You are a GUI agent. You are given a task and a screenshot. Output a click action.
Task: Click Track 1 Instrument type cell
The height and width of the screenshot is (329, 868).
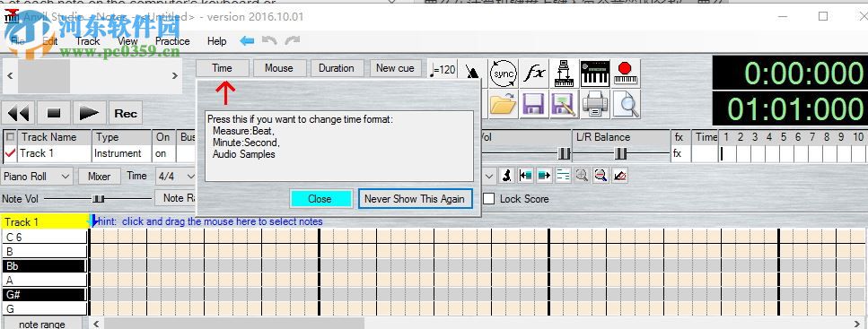[x=122, y=153]
